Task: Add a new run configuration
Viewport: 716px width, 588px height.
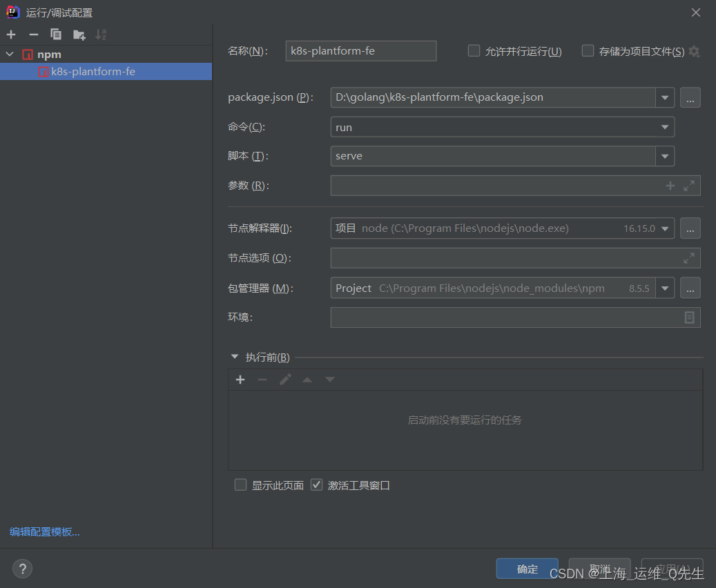Action: 11,35
